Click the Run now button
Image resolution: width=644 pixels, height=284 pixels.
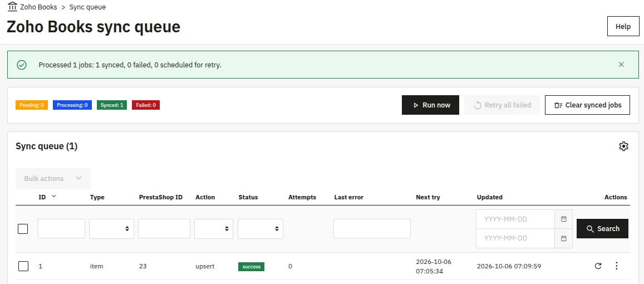pos(430,105)
